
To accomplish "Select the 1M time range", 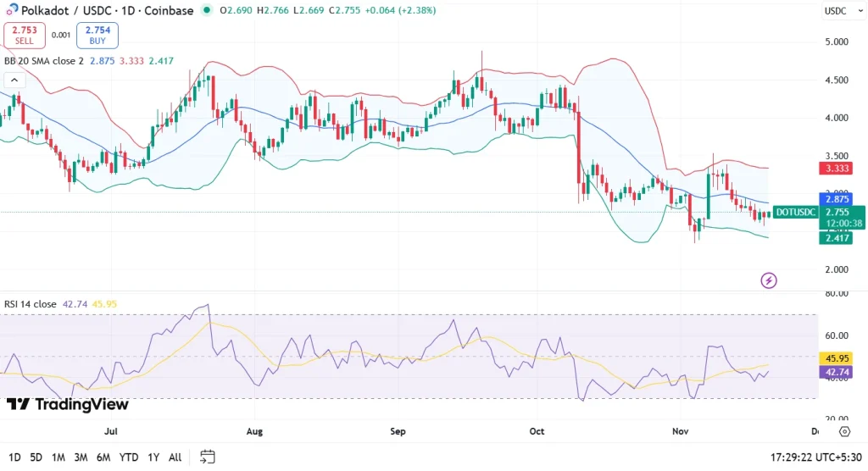I will pos(58,457).
